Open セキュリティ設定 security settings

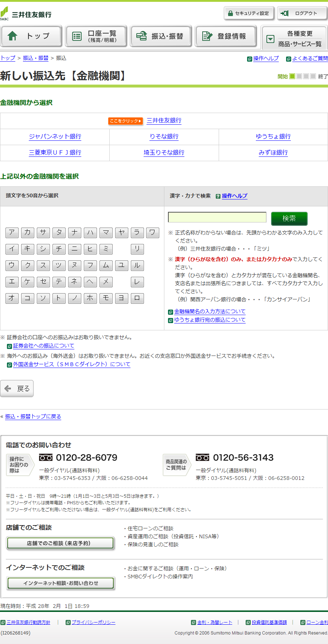point(249,13)
